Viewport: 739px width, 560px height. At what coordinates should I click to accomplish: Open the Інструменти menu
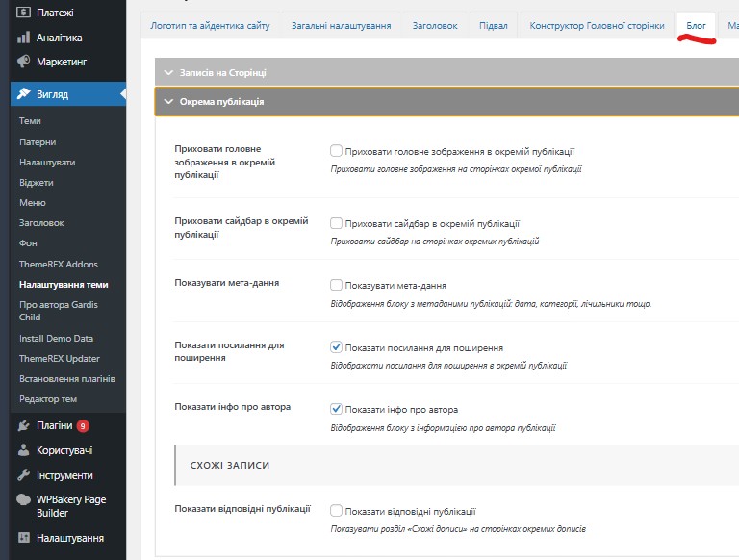[x=64, y=475]
